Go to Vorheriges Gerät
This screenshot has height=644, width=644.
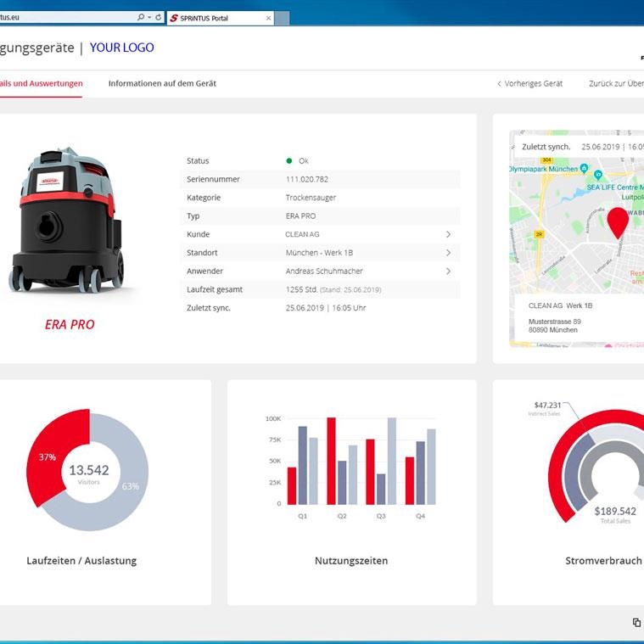[x=530, y=84]
